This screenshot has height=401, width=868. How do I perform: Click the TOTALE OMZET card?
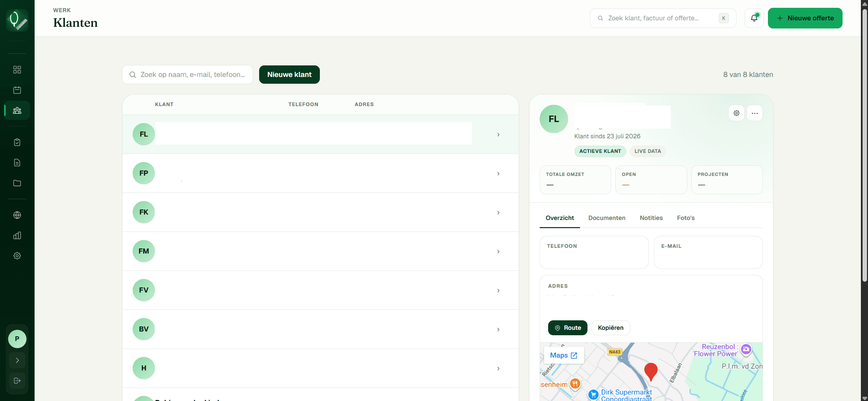pos(575,180)
